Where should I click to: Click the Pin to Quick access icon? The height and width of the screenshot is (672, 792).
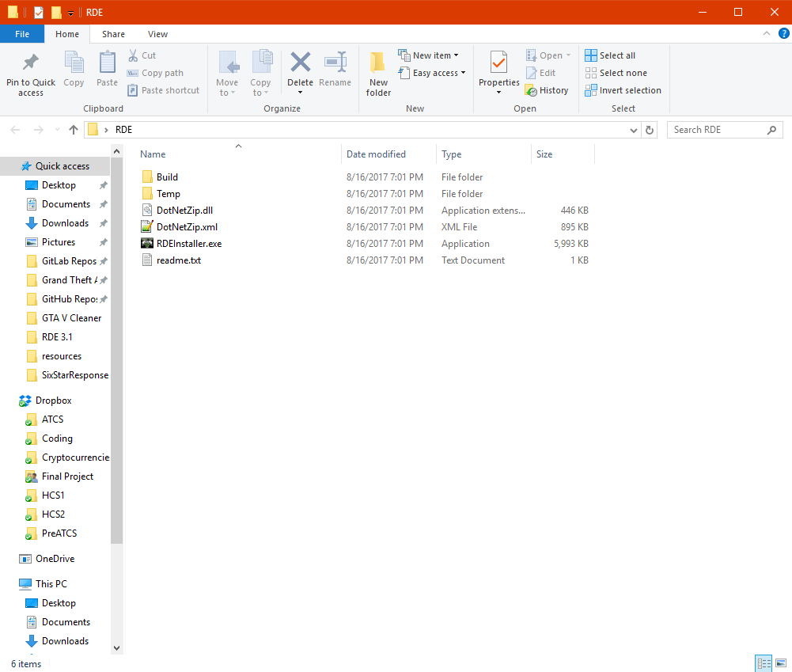30,63
